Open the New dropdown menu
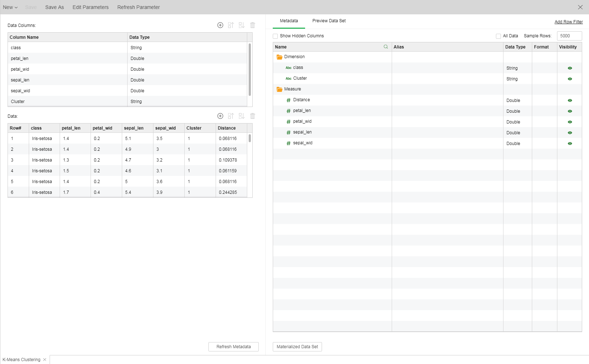The image size is (589, 364). click(x=10, y=7)
